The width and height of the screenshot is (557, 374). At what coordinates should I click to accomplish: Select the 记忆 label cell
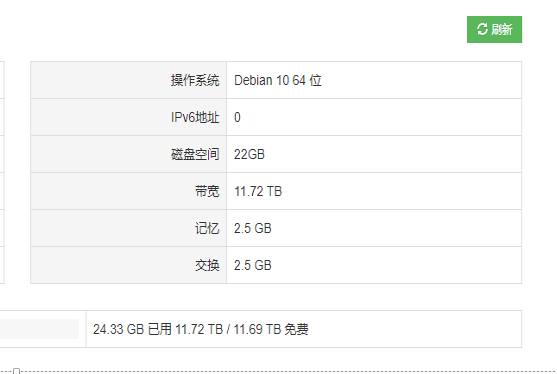(129, 228)
